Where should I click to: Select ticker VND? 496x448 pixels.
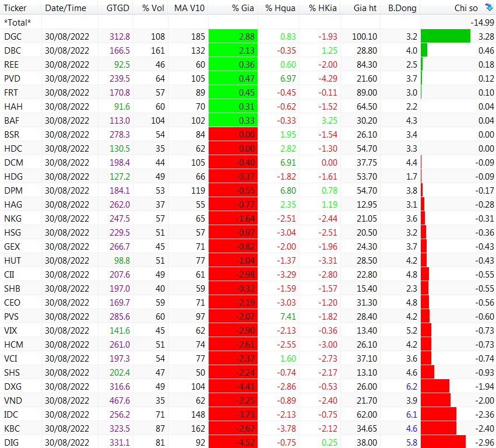click(x=13, y=401)
